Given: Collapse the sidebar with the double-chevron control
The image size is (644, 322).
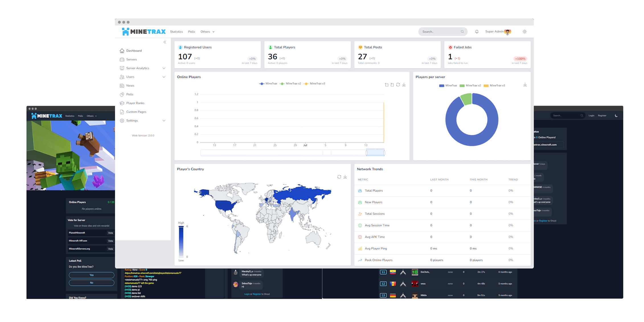Looking at the screenshot, I should pos(165,42).
